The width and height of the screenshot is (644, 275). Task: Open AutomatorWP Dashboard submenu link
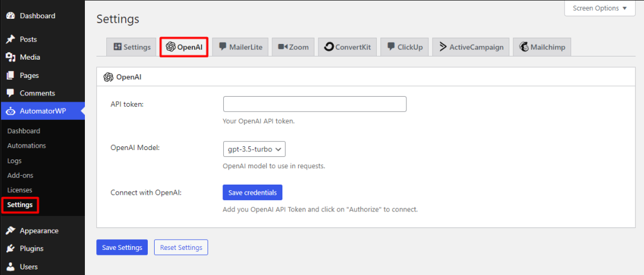point(23,131)
